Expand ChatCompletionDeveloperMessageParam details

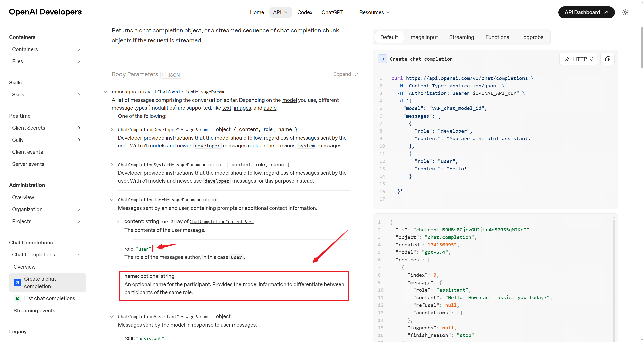click(x=112, y=129)
